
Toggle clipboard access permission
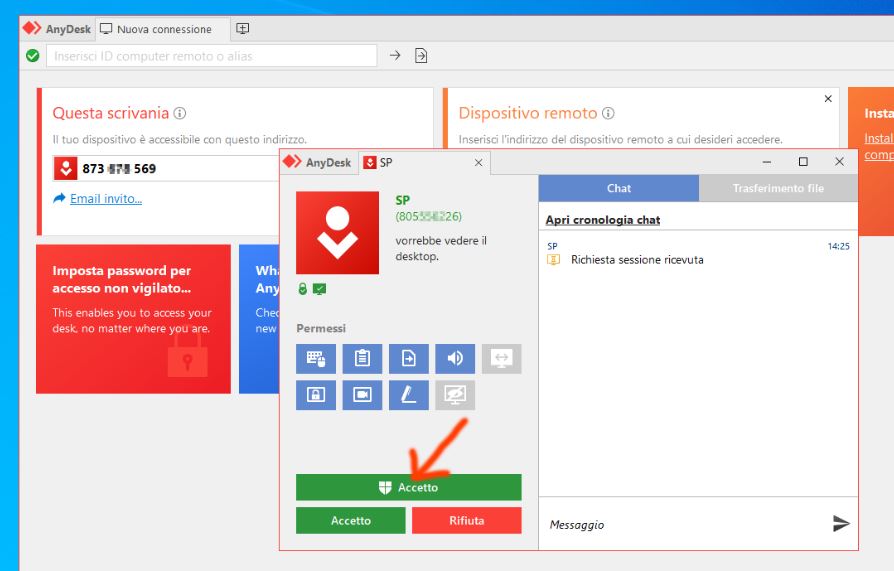click(x=362, y=359)
